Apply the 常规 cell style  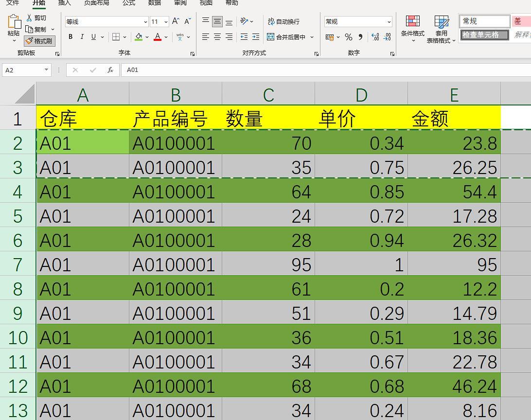point(485,21)
